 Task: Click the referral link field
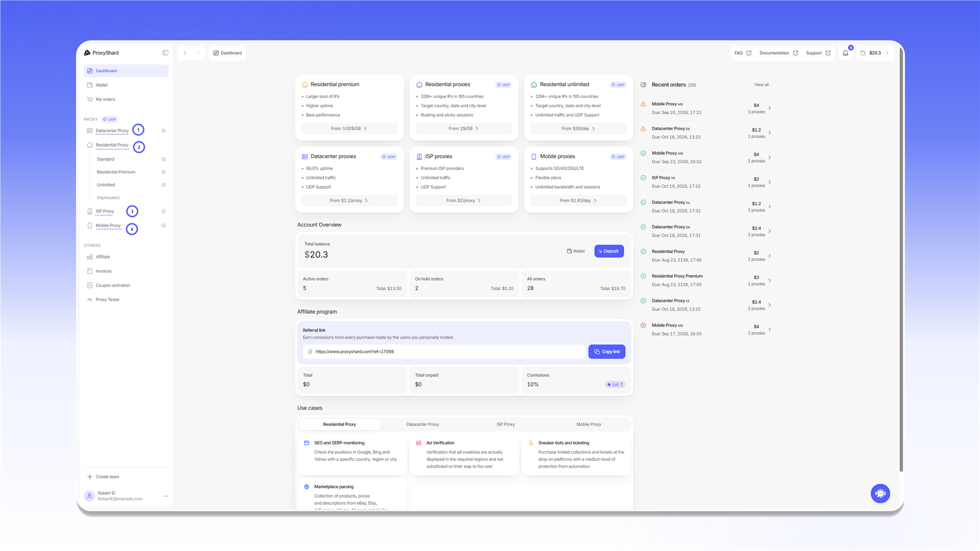tap(444, 352)
